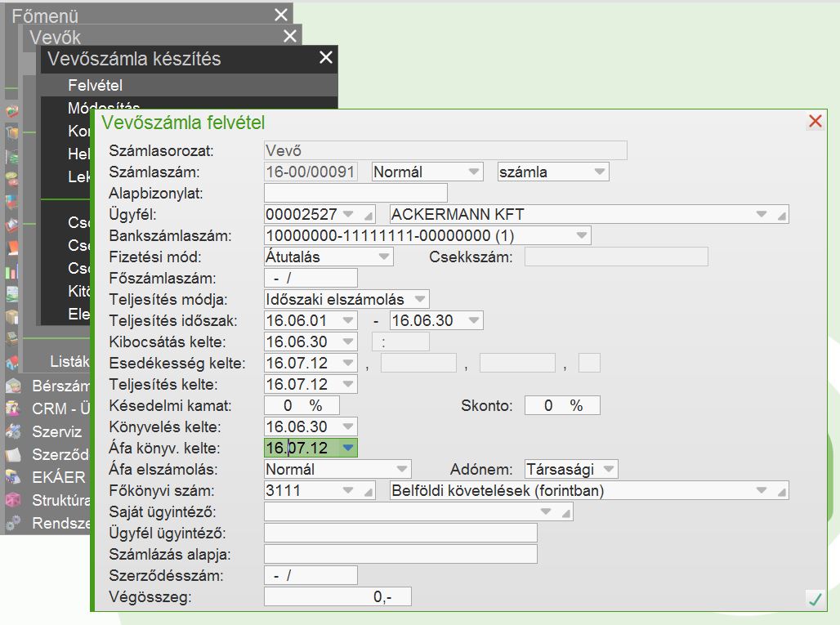Close the Vevőszámla készítés panel
The height and width of the screenshot is (625, 840).
326,57
